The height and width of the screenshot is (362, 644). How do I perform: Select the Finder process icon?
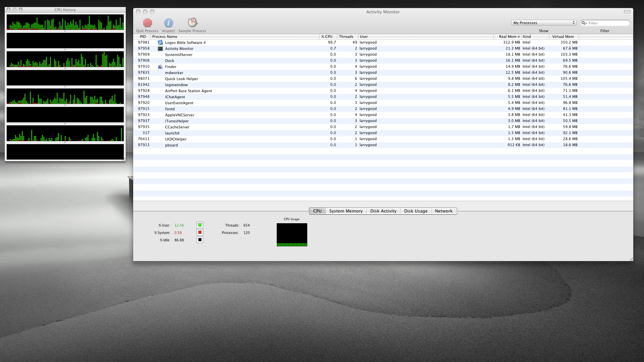pos(160,67)
